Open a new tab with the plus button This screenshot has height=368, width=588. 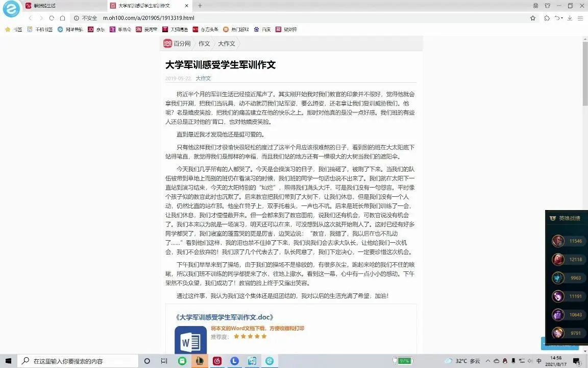(x=200, y=6)
